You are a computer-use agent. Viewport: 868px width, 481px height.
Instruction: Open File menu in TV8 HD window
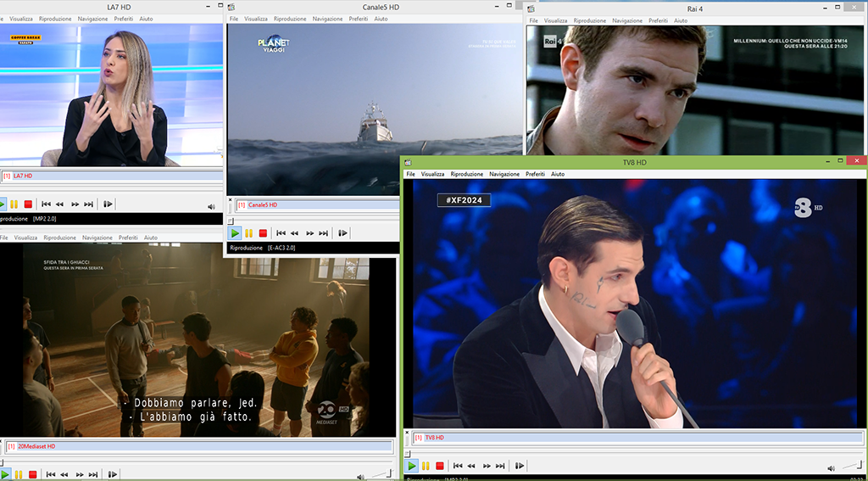click(x=411, y=174)
